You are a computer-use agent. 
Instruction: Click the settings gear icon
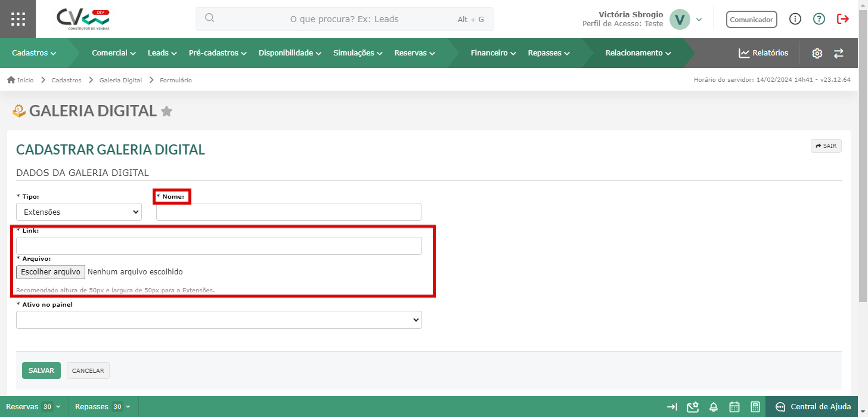817,53
